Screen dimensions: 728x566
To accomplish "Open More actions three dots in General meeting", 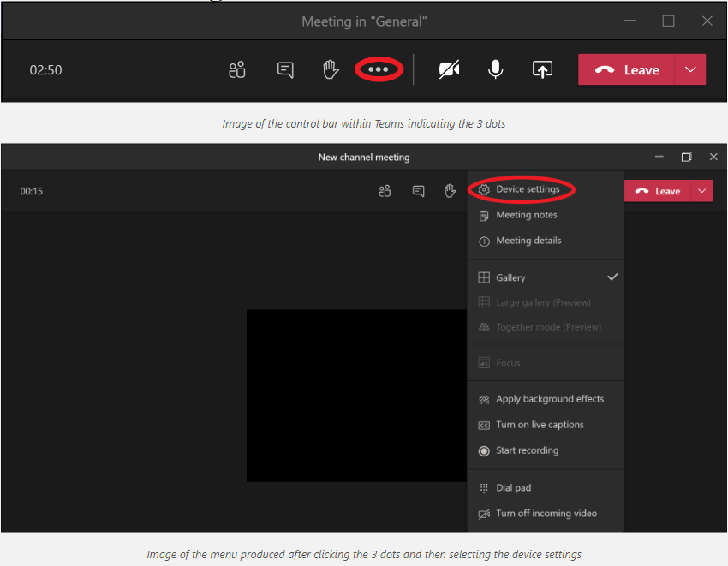I will coord(379,69).
